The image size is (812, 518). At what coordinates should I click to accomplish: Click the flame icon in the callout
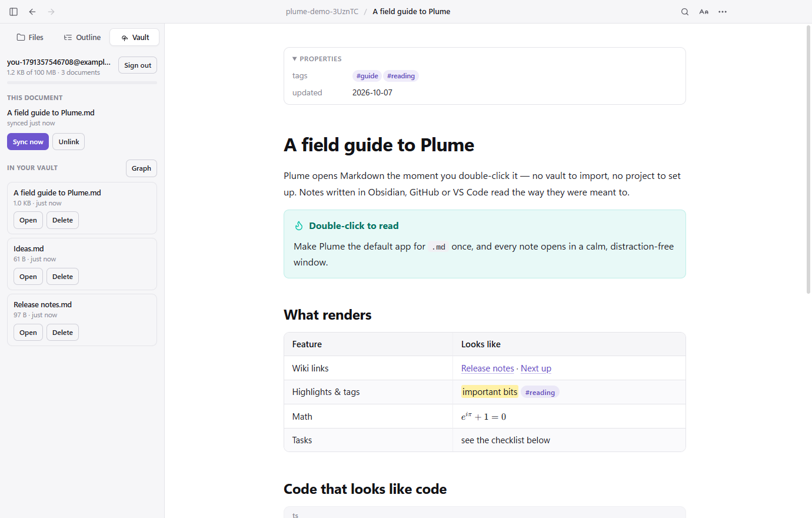tap(299, 226)
